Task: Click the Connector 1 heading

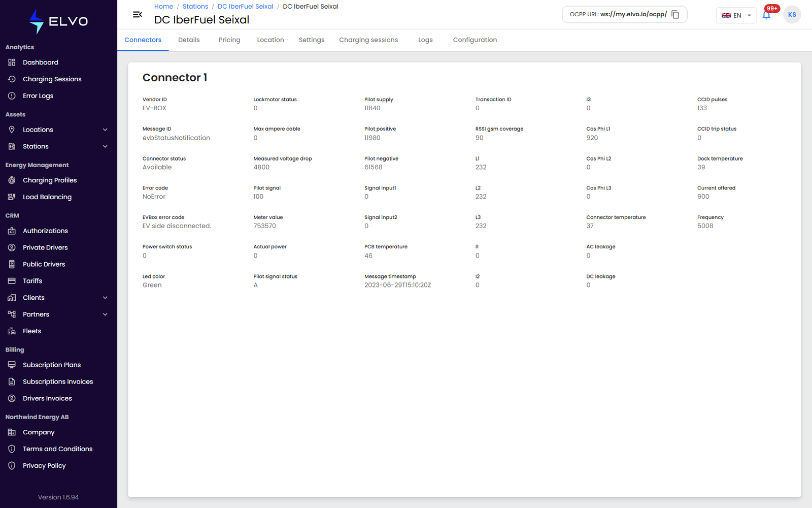Action: click(x=175, y=78)
